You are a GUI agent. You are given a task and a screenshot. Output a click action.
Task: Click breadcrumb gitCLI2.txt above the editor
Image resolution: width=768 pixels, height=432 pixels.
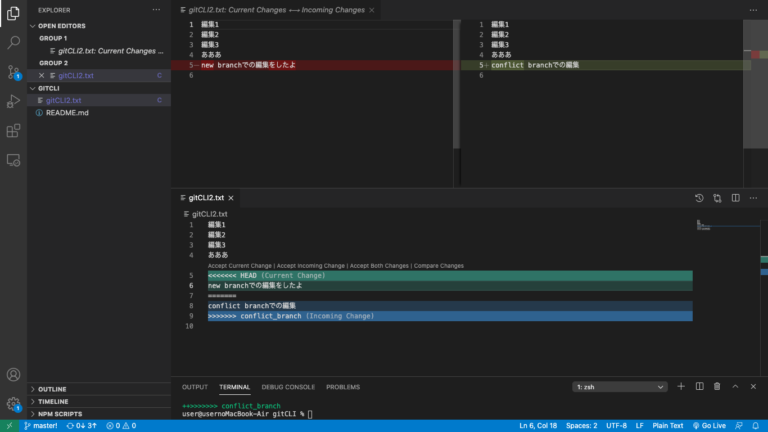point(205,214)
